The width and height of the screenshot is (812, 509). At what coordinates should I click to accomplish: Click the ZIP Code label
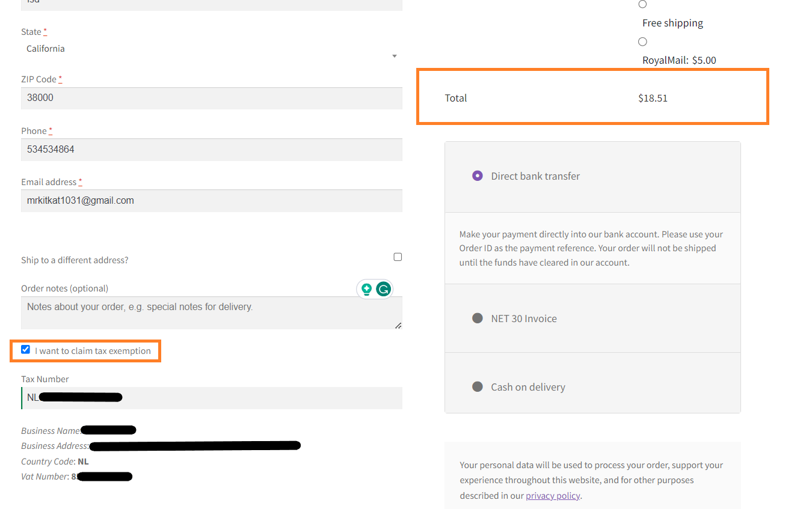42,79
